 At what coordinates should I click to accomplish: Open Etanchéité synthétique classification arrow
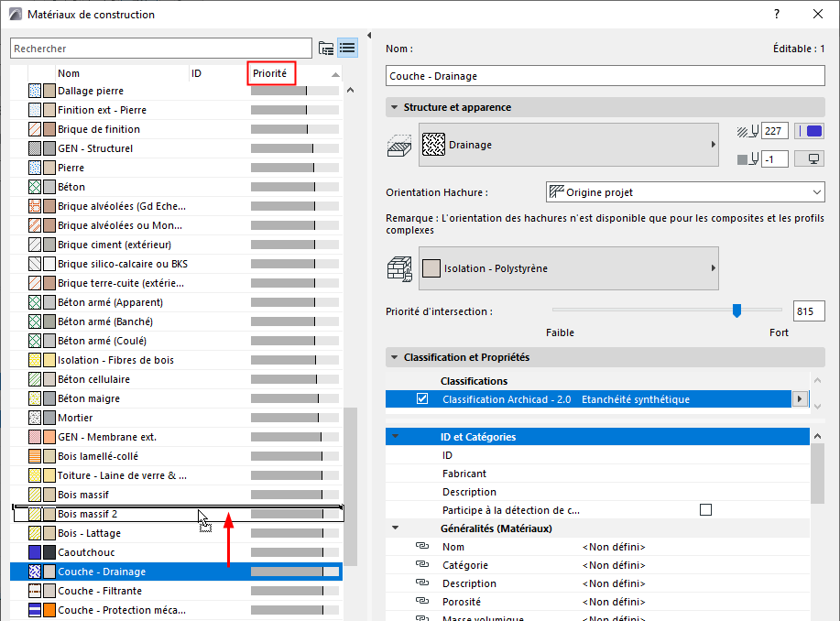[x=800, y=398]
